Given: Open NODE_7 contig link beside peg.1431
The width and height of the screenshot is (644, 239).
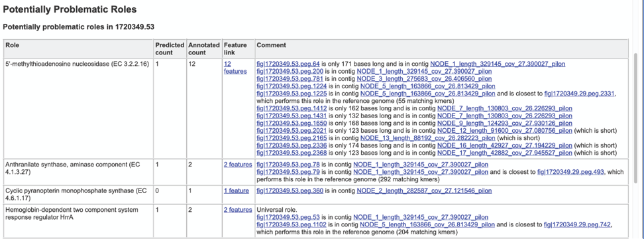Looking at the screenshot, I should (x=505, y=116).
